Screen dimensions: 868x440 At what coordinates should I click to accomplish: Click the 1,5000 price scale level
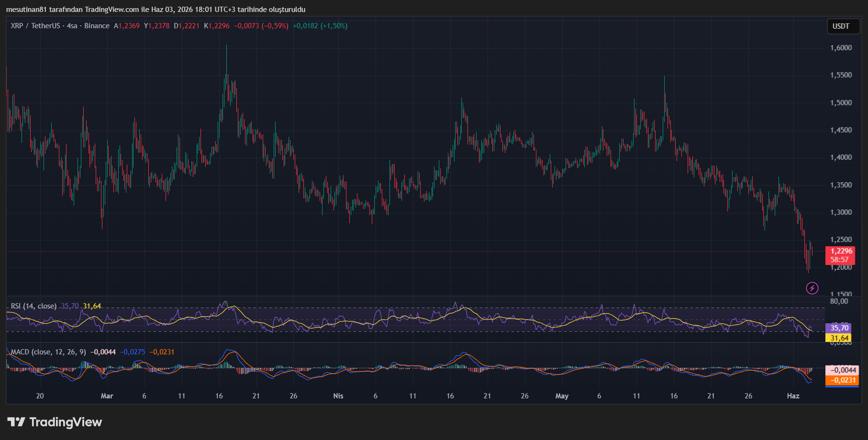(841, 103)
